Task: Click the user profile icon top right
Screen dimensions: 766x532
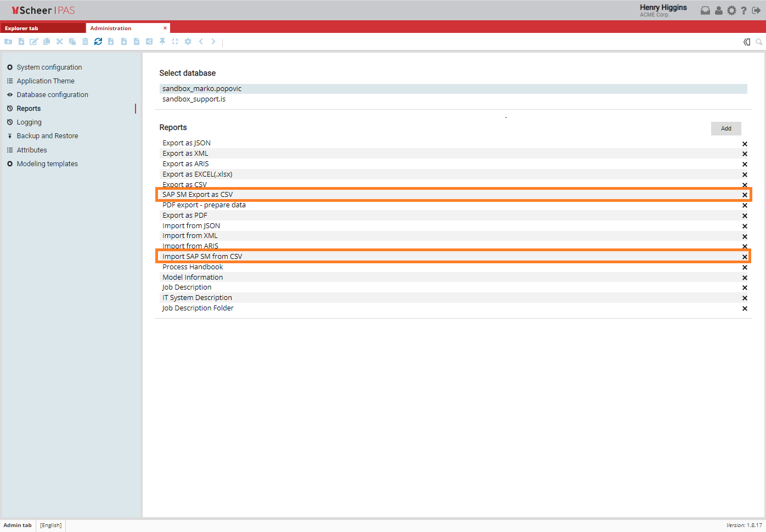Action: tap(719, 10)
